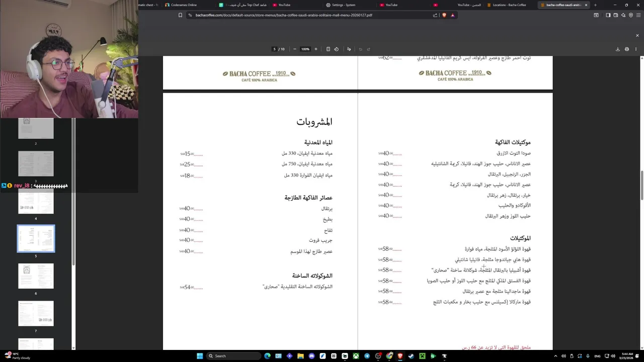Switch to first YouTube tab after Top Chef
Image resolution: width=644 pixels, height=362 pixels.
pos(296,5)
